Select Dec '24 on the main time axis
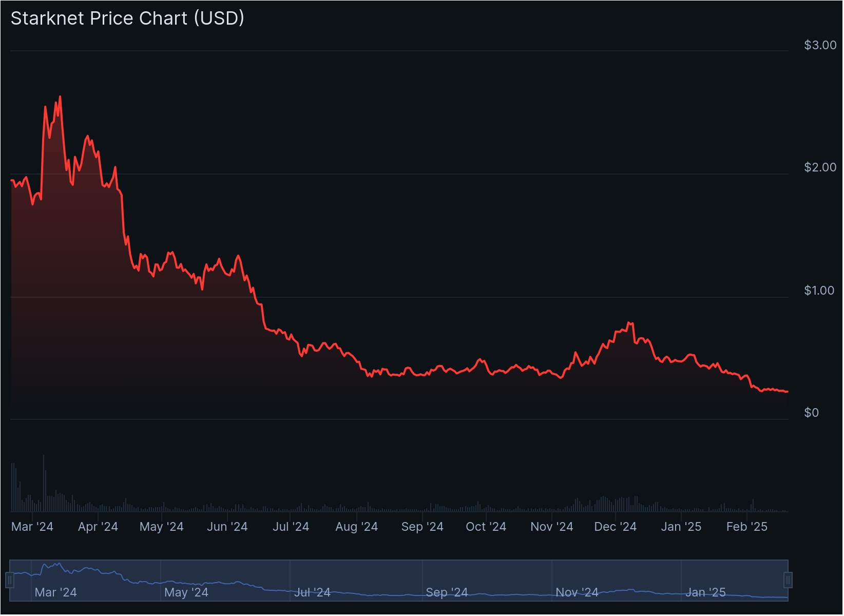The width and height of the screenshot is (844, 616). coord(615,527)
